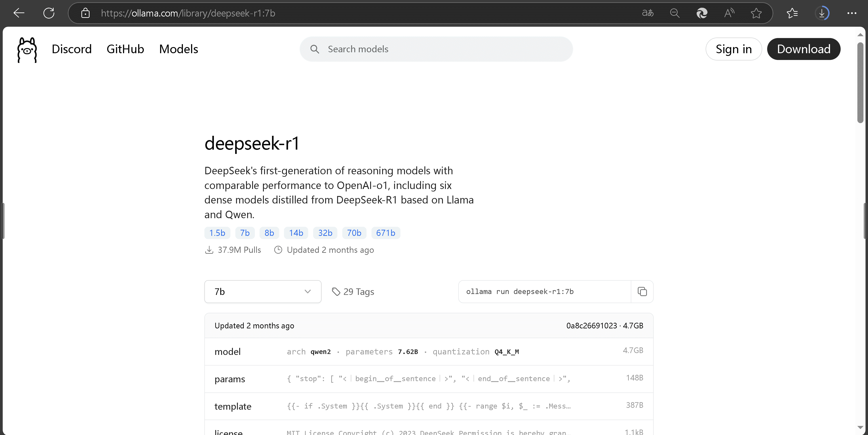868x435 pixels.
Task: Click the deepseek-r1 page heading
Action: pyautogui.click(x=252, y=143)
